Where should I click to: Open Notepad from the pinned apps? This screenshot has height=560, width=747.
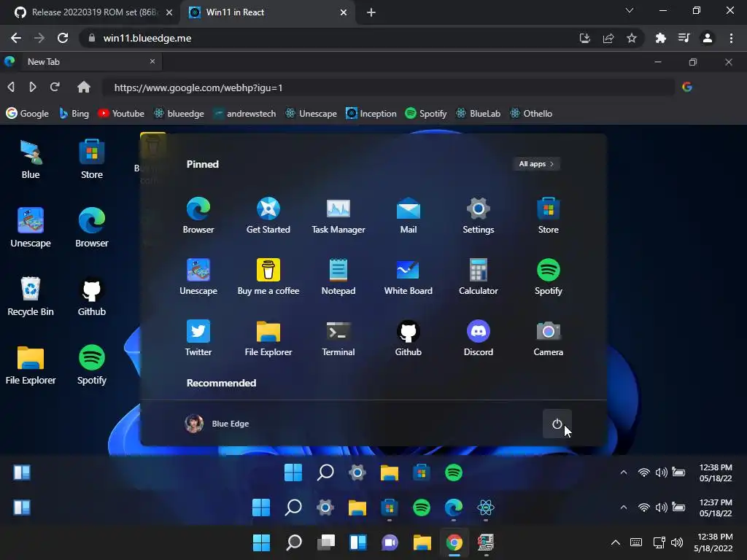coord(338,276)
